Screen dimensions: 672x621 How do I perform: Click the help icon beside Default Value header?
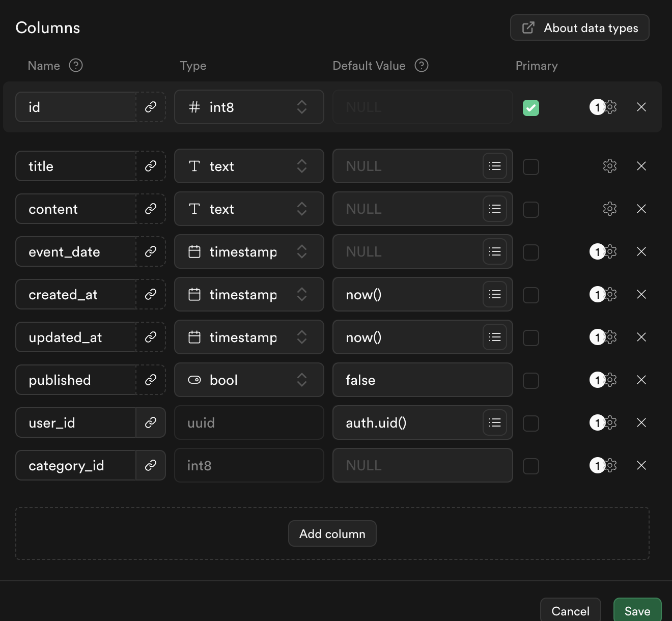click(x=422, y=65)
